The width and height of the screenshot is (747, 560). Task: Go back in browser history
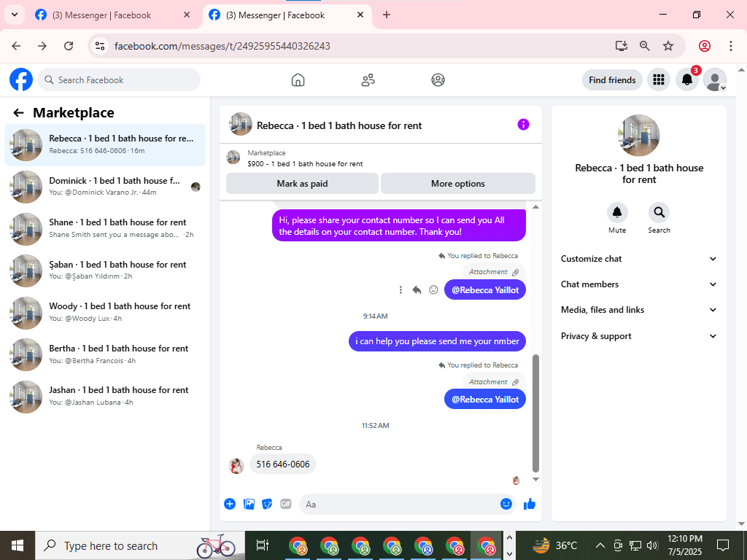coord(16,46)
